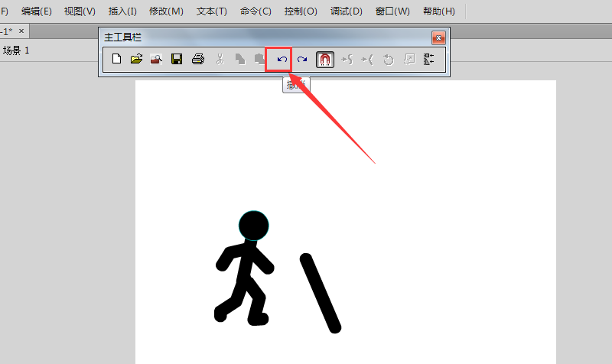Close the document tab with the x
The image size is (612, 364).
(21, 31)
